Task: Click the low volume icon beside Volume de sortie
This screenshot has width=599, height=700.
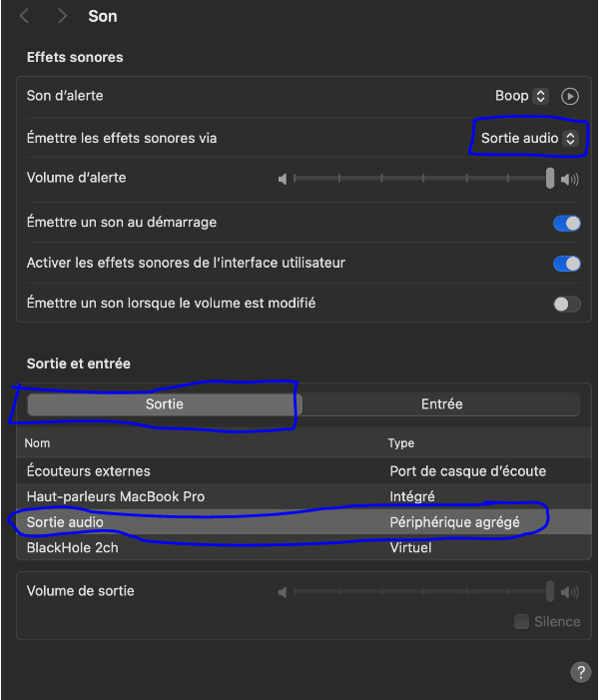Action: pyautogui.click(x=283, y=592)
